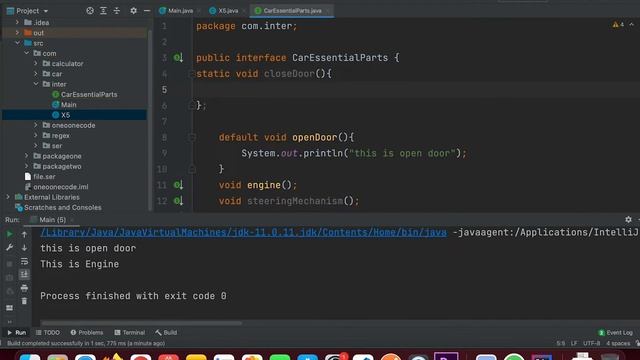Click the collapse all icon in Project panel

[117, 11]
